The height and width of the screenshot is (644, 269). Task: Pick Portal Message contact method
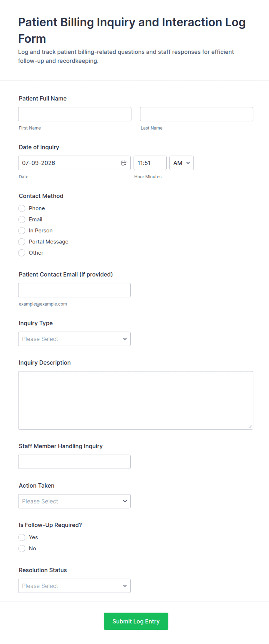point(22,242)
